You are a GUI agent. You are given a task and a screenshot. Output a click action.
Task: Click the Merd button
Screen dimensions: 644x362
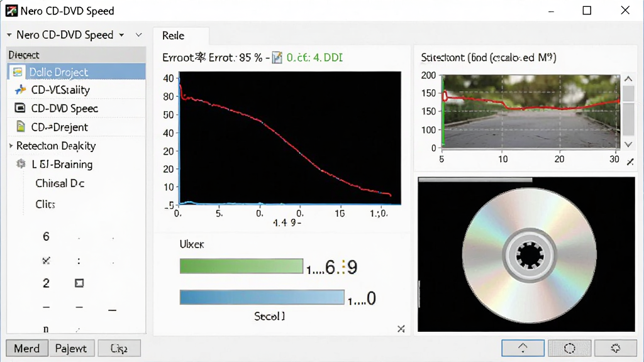click(27, 348)
